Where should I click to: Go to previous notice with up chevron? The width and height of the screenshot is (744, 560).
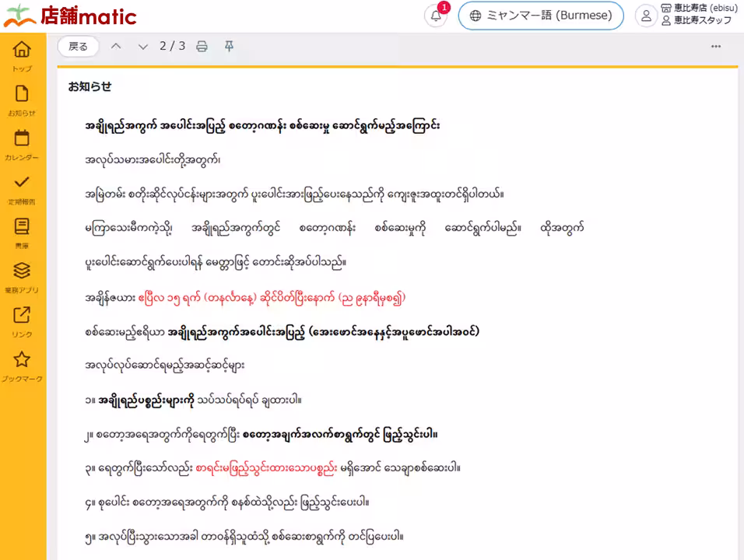click(116, 47)
